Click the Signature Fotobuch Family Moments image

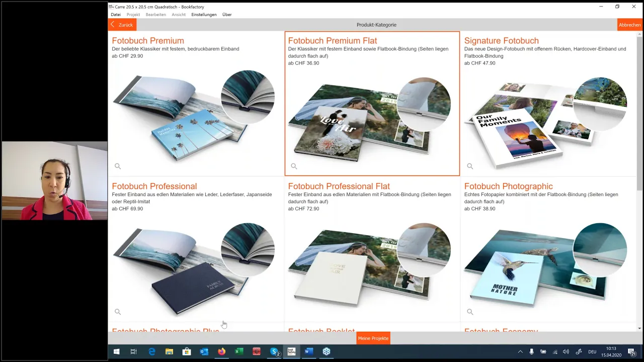(546, 123)
